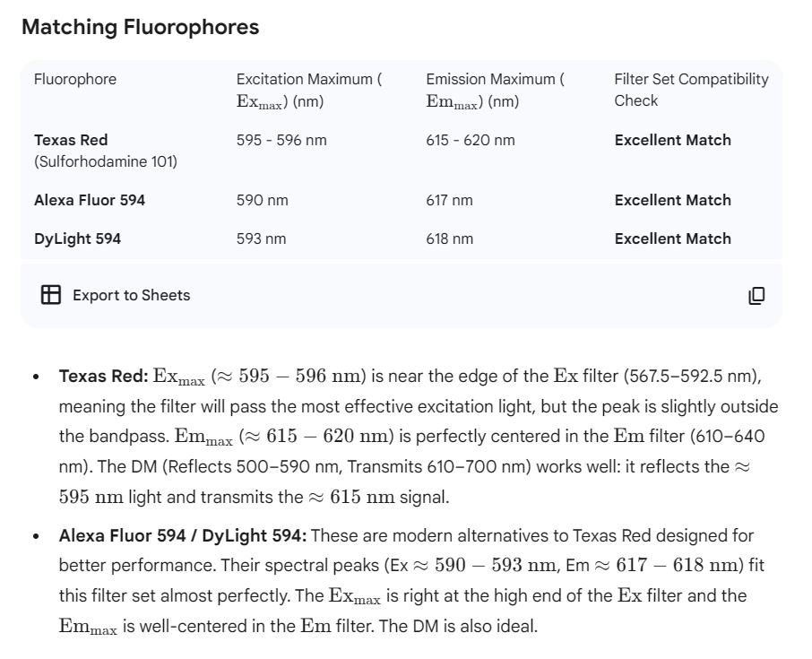Click the Filter Set Compatibility Check header
Screen dimensions: 812x659
click(691, 90)
